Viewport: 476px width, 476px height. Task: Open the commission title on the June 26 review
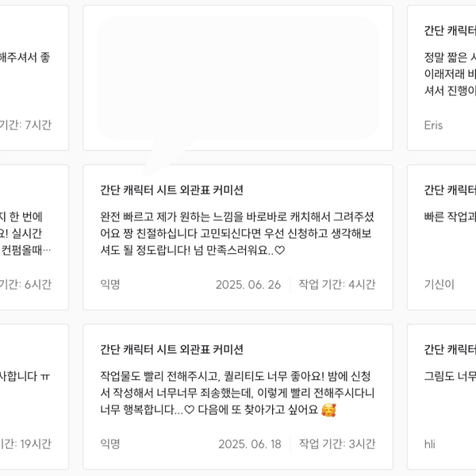(171, 190)
